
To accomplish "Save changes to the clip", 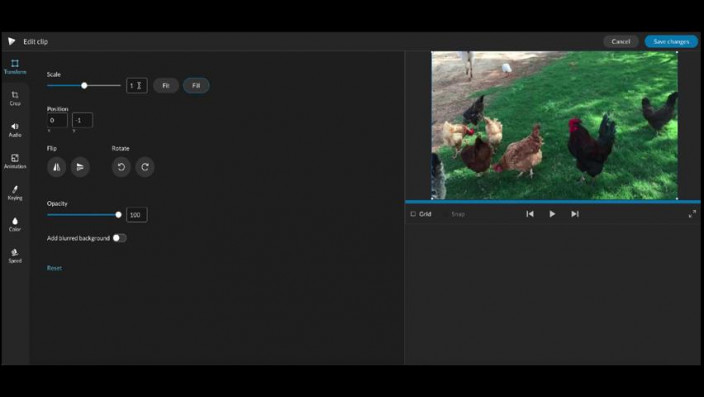I will tap(671, 41).
